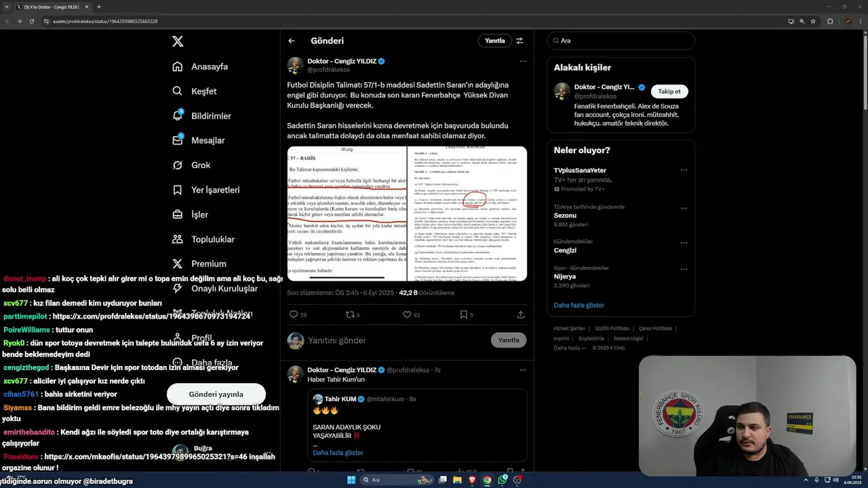Open Yer İşaretleri bookmarks
Image resolution: width=868 pixels, height=488 pixels.
pos(205,190)
